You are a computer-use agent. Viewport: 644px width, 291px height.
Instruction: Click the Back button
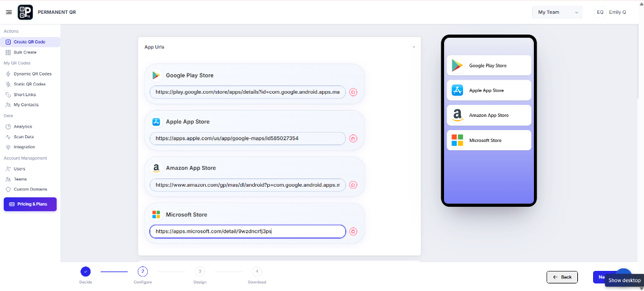click(562, 277)
